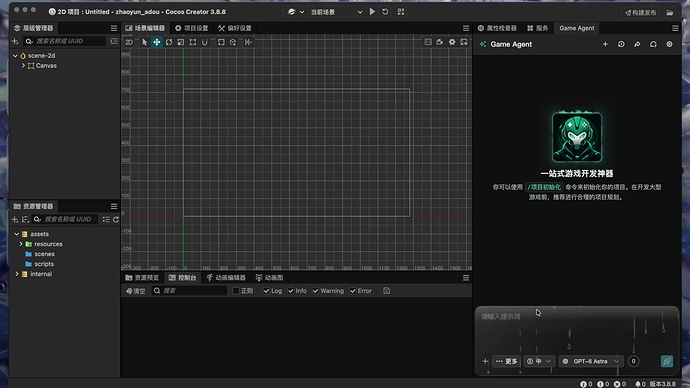This screenshot has width=690, height=388.
Task: Click the scene camera icon
Action: tap(440, 42)
